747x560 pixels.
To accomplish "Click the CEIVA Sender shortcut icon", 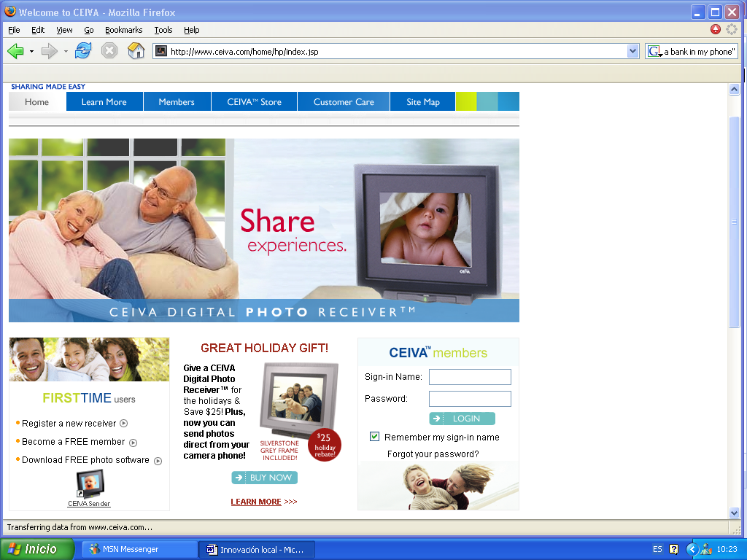I will (x=90, y=483).
